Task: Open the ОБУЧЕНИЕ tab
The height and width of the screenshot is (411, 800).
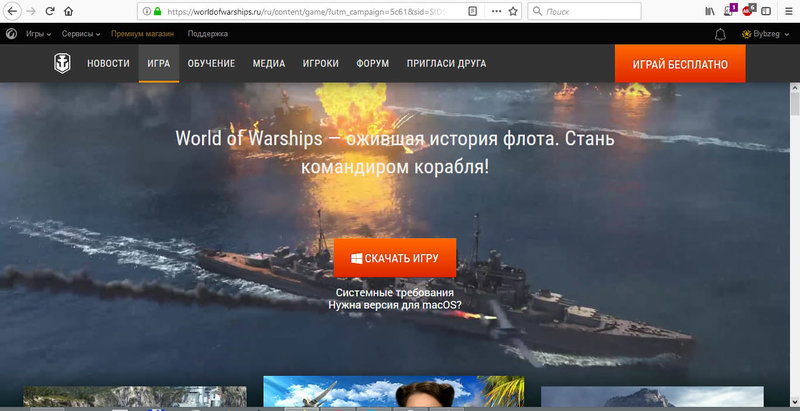Action: [x=211, y=64]
